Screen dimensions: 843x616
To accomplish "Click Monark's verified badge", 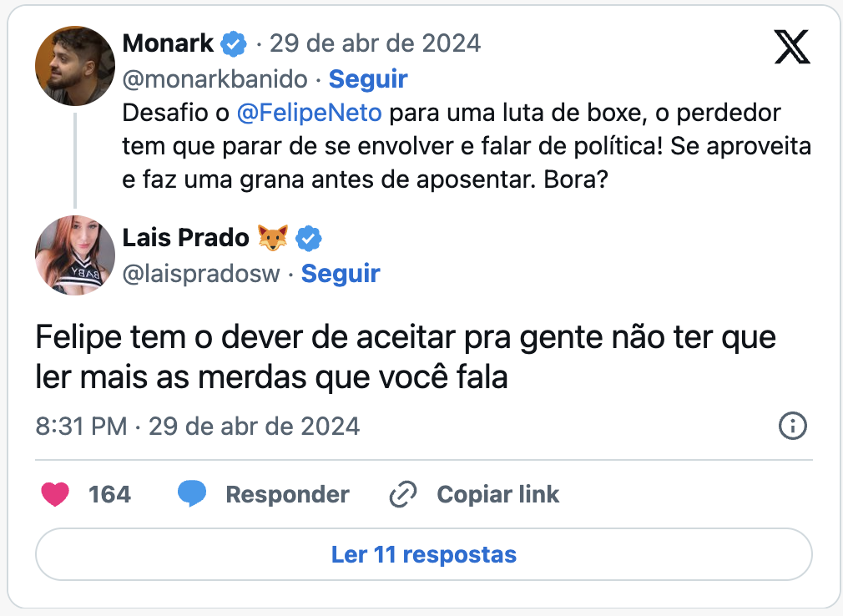I will coord(233,43).
